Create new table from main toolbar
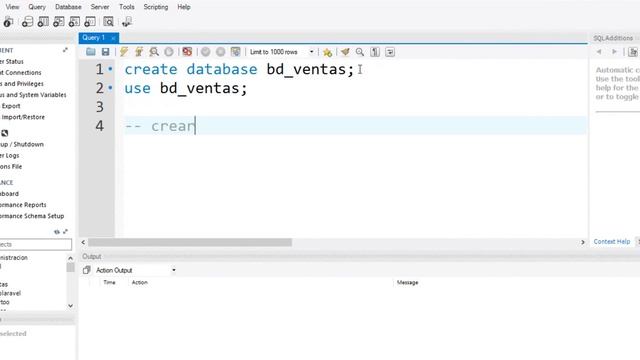Screen dimensions: 640x360 click(43, 22)
